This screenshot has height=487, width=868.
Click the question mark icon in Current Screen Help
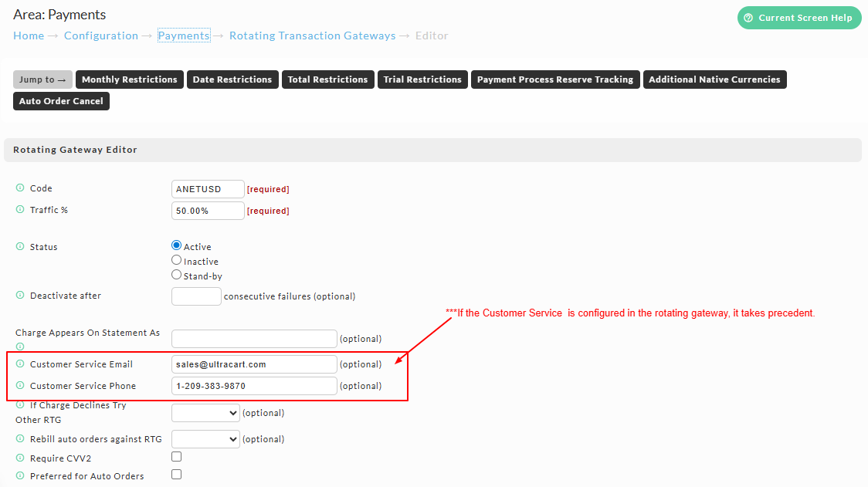(x=748, y=18)
